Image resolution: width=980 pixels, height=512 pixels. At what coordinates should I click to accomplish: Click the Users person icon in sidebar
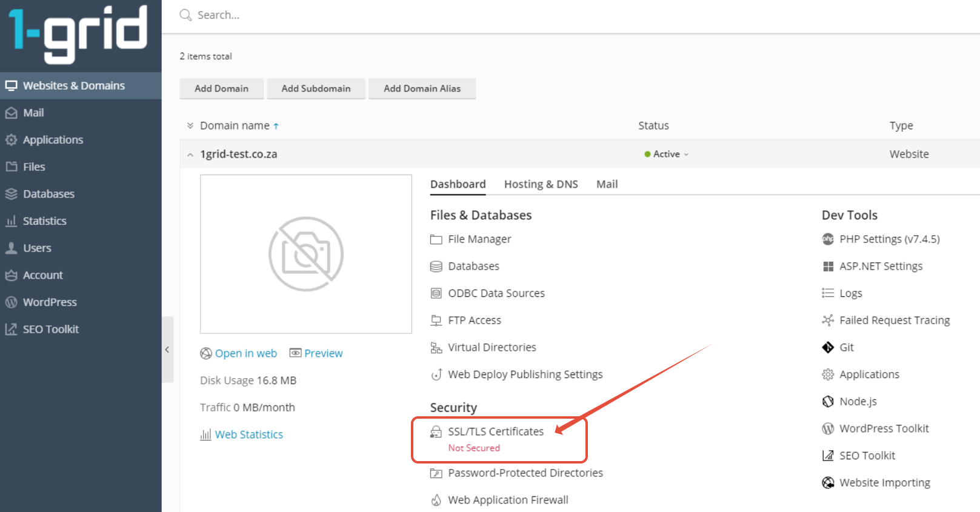[x=11, y=248]
